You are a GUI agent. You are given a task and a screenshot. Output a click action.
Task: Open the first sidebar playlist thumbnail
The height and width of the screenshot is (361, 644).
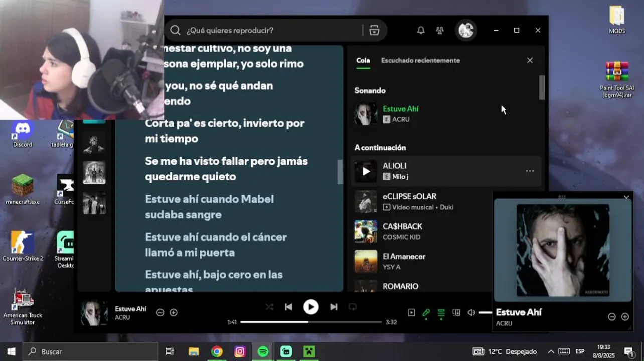(x=94, y=144)
